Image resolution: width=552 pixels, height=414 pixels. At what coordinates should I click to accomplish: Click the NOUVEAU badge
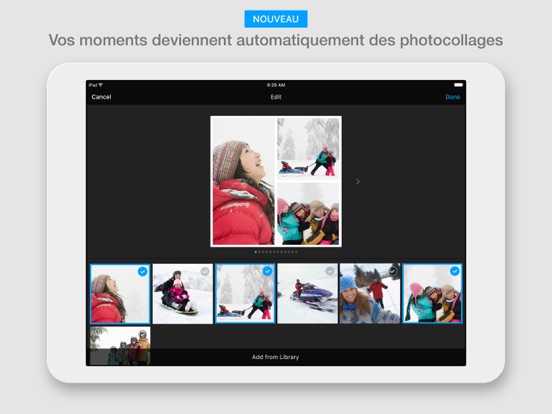(276, 19)
